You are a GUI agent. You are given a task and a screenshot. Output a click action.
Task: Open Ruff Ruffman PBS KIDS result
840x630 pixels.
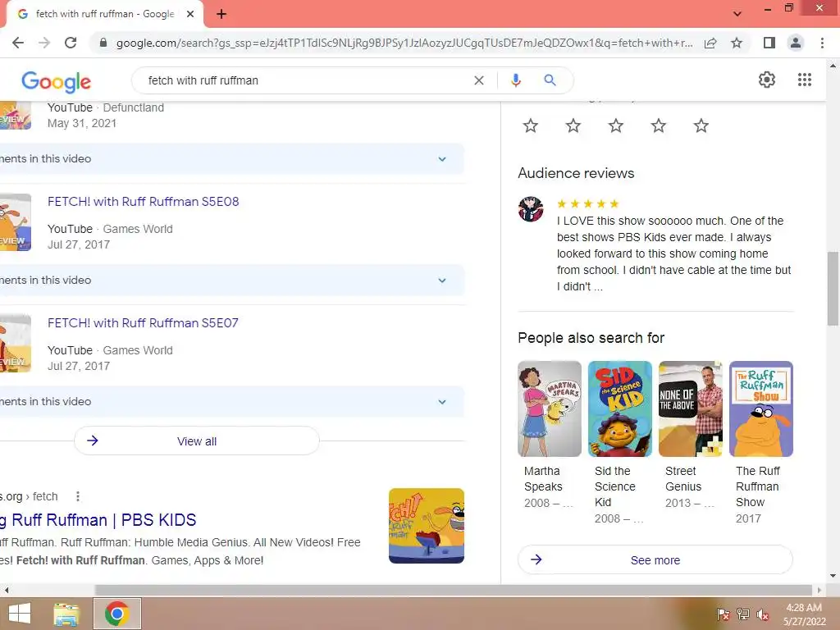98,519
